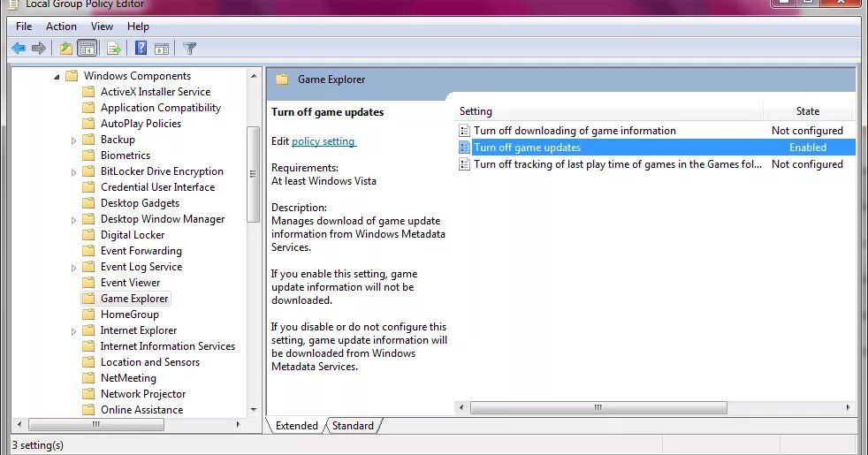The height and width of the screenshot is (455, 868).
Task: Expand the Internet Explorer tree node
Action: click(x=73, y=331)
